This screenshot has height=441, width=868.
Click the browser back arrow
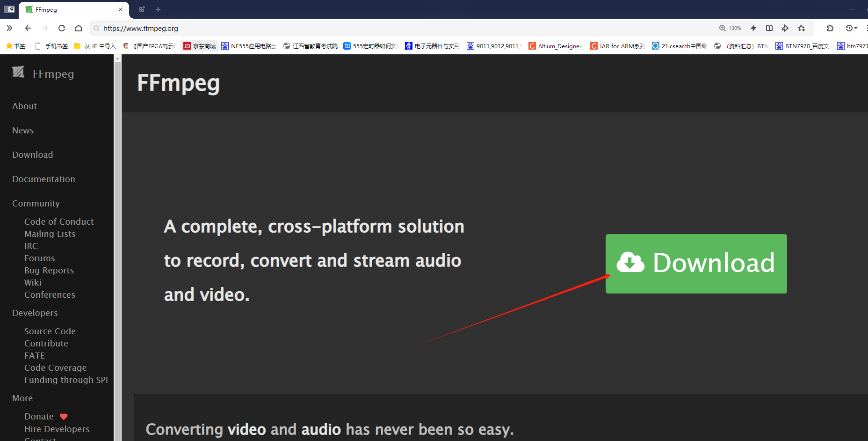pos(28,28)
